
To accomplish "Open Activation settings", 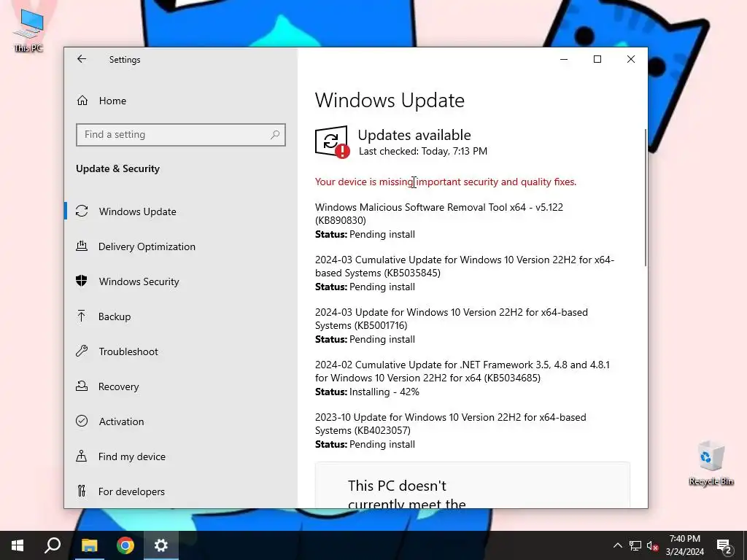I will click(122, 421).
